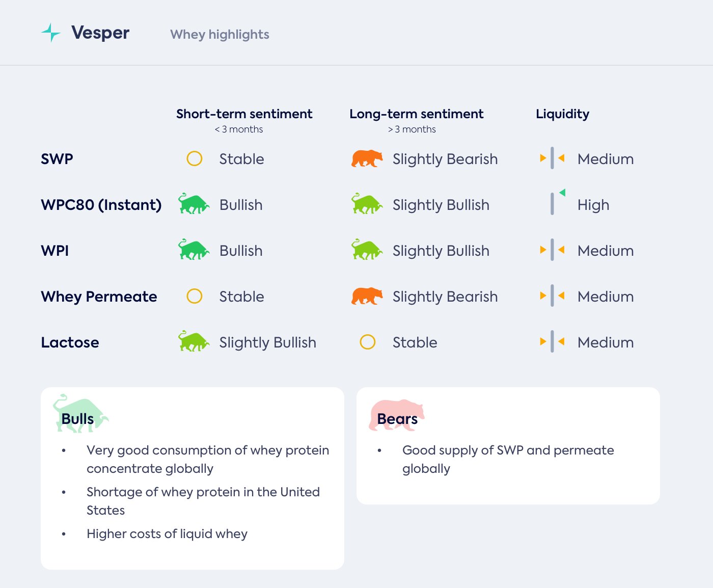Viewport: 713px width, 588px height.
Task: Open the Whey highlights heading
Action: tap(220, 34)
